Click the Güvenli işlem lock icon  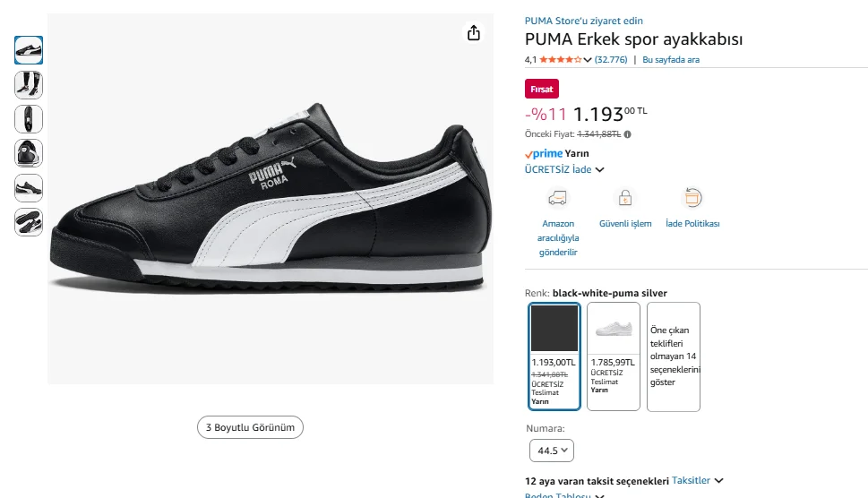tap(625, 198)
